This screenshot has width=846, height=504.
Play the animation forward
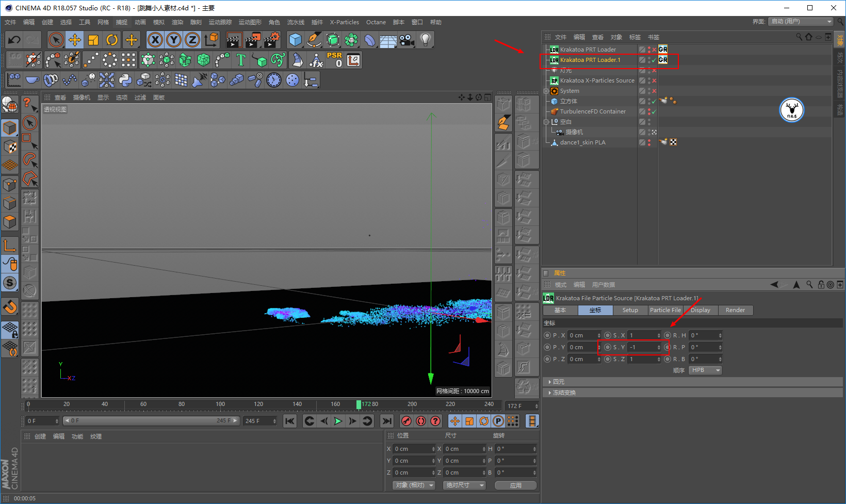coord(338,421)
